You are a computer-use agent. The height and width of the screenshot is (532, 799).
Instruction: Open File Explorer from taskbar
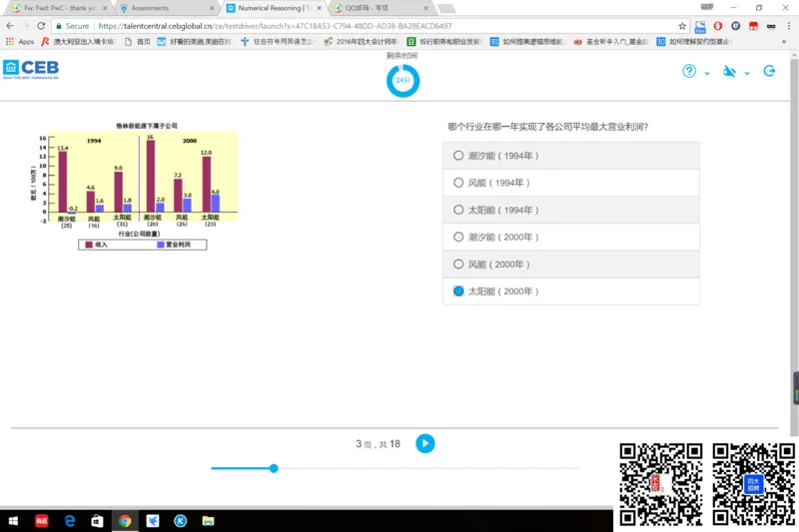[208, 521]
